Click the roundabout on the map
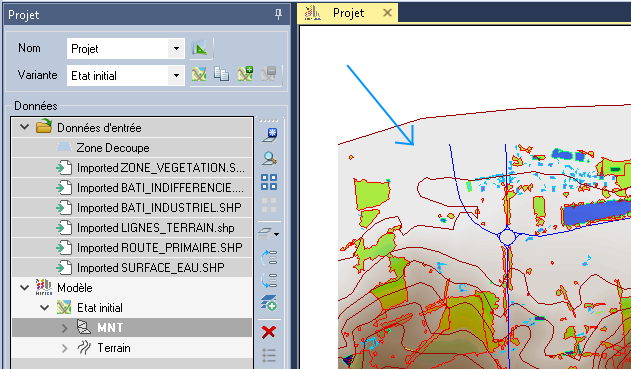 (x=507, y=237)
